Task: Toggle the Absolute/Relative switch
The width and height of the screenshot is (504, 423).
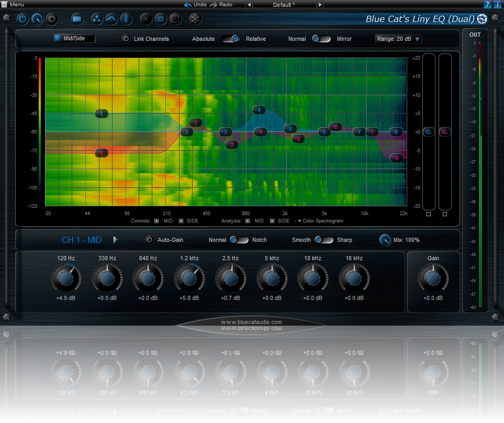Action: pos(230,39)
